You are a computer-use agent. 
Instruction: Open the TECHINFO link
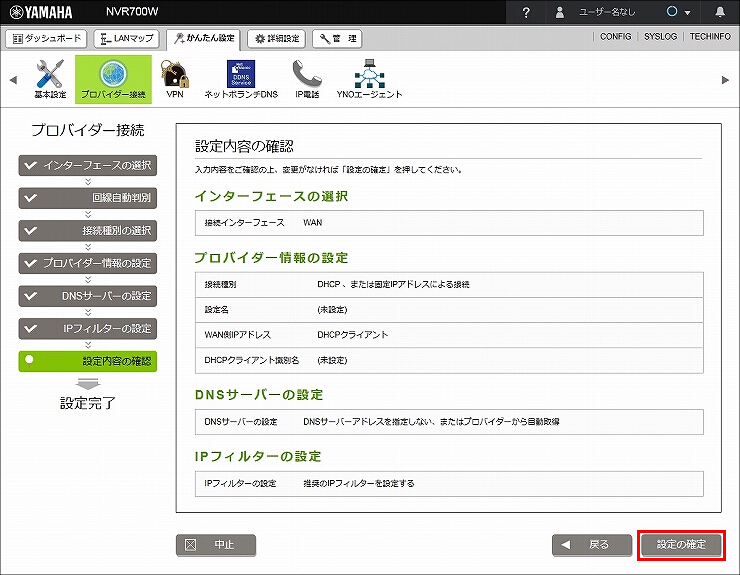710,36
